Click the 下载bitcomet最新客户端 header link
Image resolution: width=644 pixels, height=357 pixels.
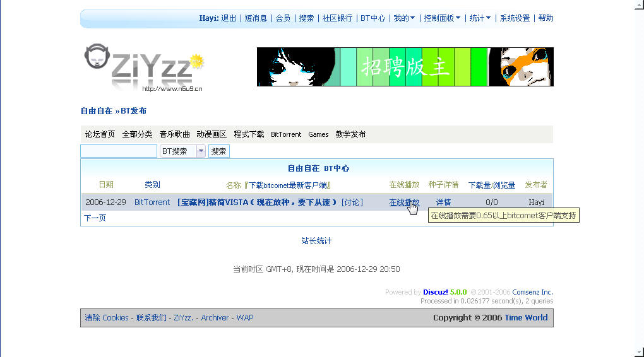(x=287, y=185)
